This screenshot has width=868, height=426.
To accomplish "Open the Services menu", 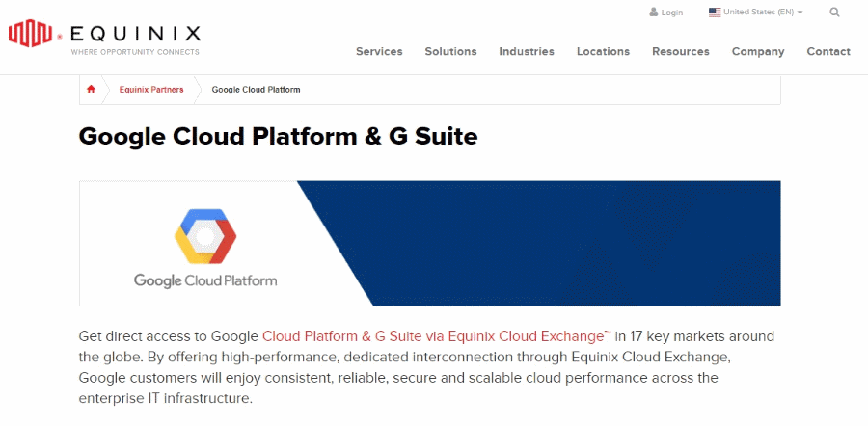I will [379, 51].
